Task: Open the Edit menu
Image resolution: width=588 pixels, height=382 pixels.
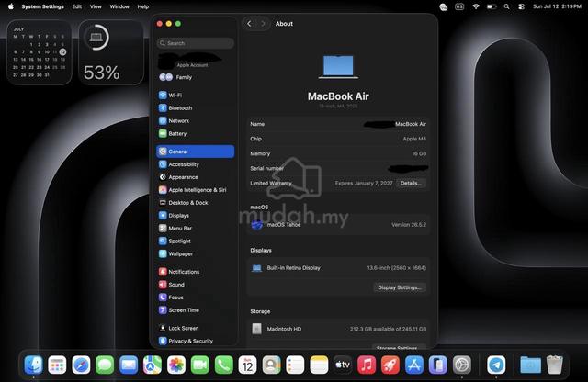Action: click(77, 6)
